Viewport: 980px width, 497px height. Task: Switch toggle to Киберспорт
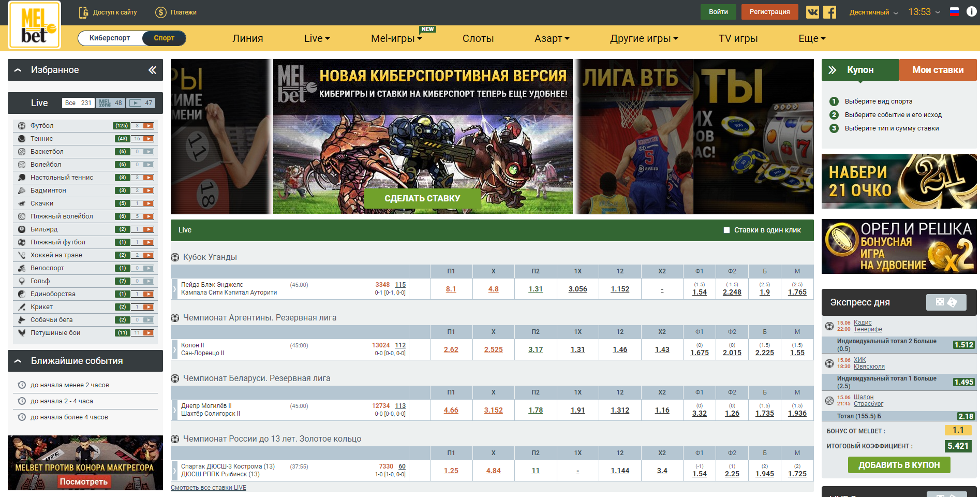[110, 38]
